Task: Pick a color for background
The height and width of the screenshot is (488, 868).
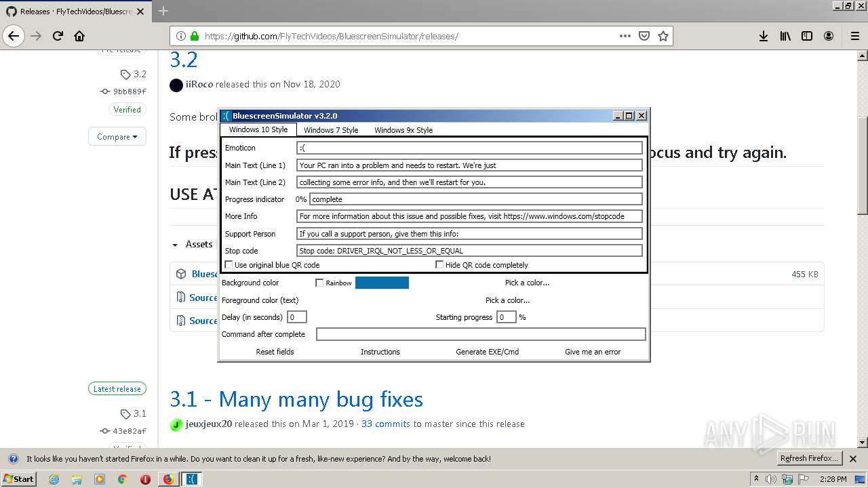Action: click(x=527, y=283)
